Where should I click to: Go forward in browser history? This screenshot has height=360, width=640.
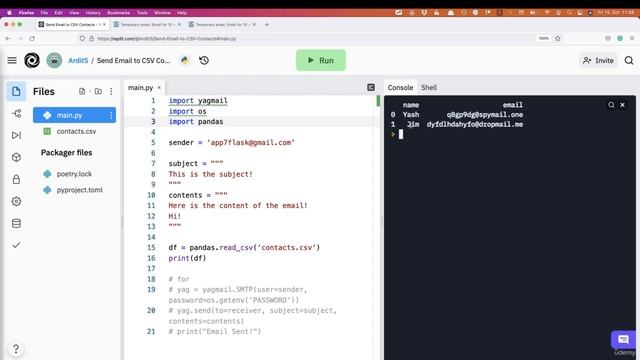20,38
